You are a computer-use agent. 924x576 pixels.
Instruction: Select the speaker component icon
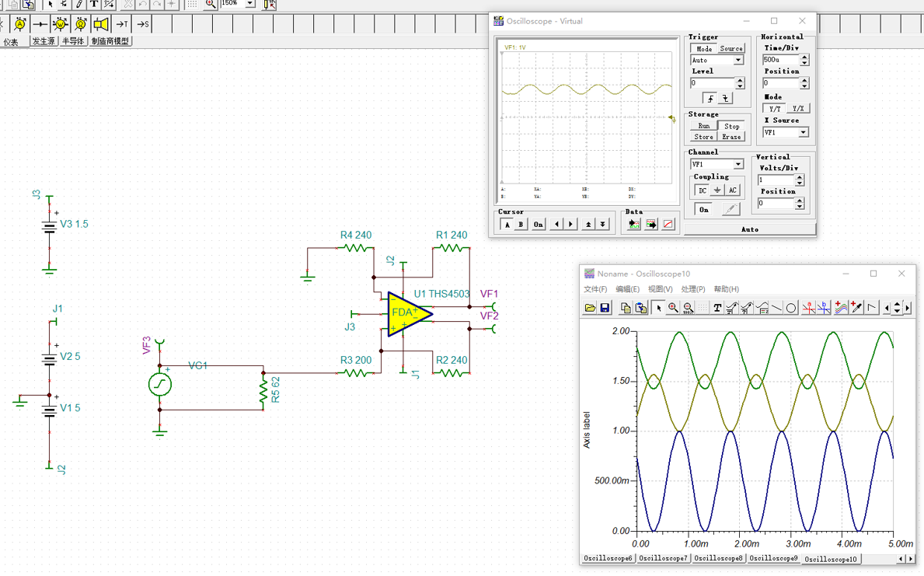pyautogui.click(x=101, y=24)
